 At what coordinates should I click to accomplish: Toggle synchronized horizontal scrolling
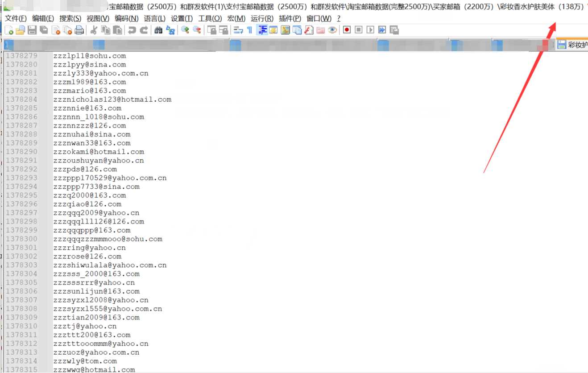pos(223,30)
